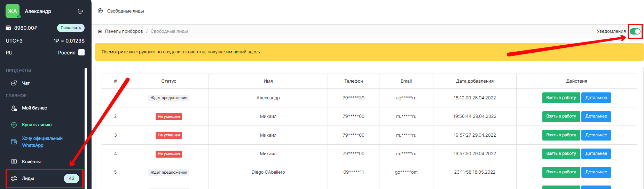Open the Панель приборов breadcrumb link
The height and width of the screenshot is (189, 644).
tap(124, 31)
